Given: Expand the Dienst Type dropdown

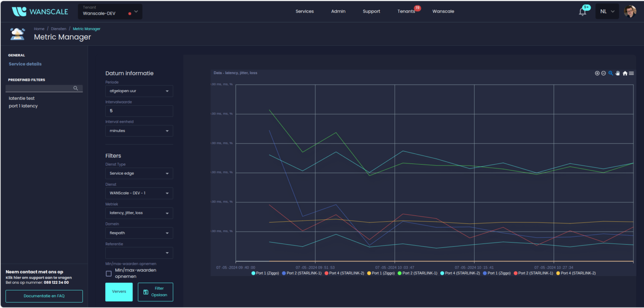Looking at the screenshot, I should pyautogui.click(x=139, y=173).
